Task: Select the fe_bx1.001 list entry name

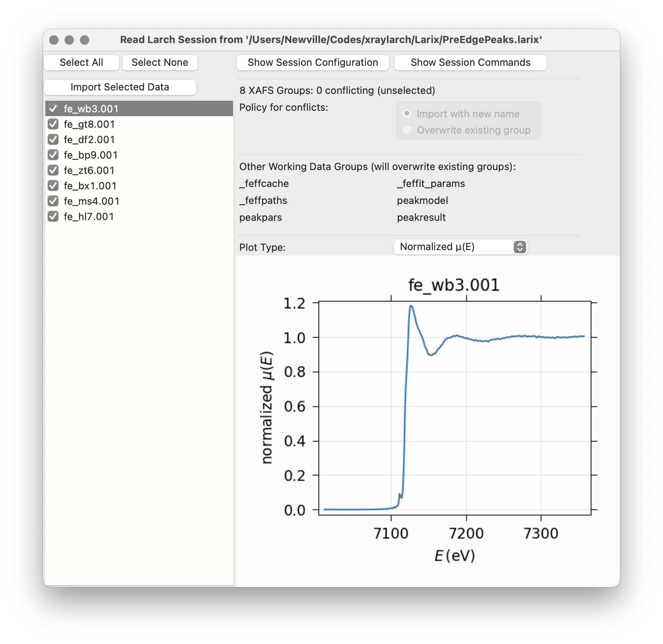Action: [90, 186]
